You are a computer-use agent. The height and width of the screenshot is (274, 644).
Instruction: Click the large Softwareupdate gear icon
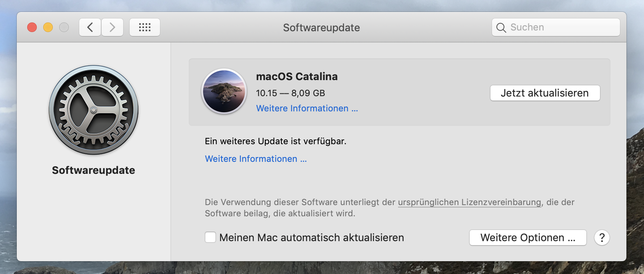coord(94,110)
